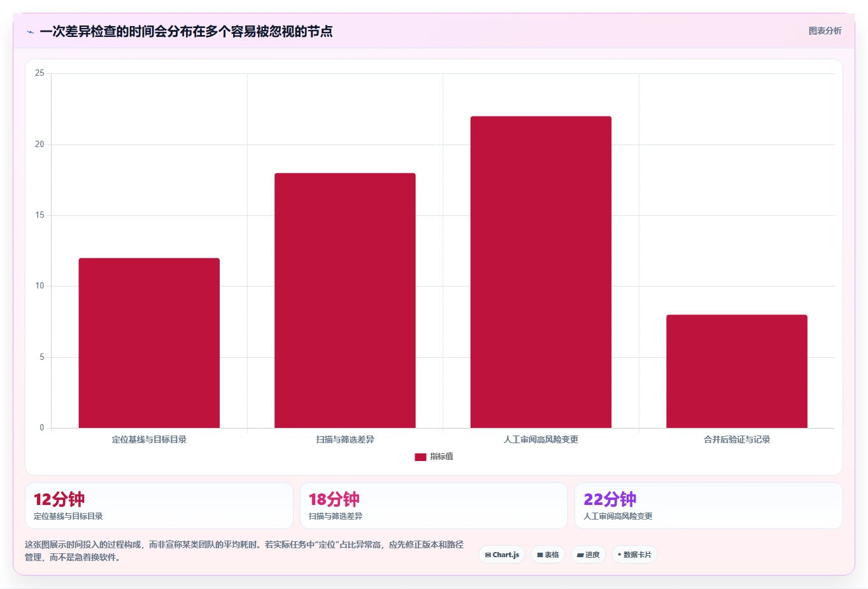868x589 pixels.
Task: Click the 扫描与筛选差异 bar in the chart
Action: [345, 301]
